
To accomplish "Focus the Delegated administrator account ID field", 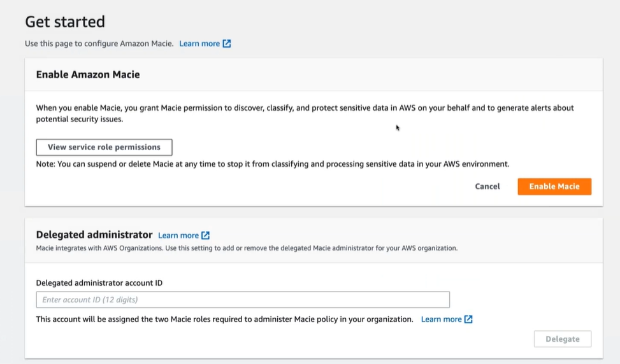I will 243,300.
